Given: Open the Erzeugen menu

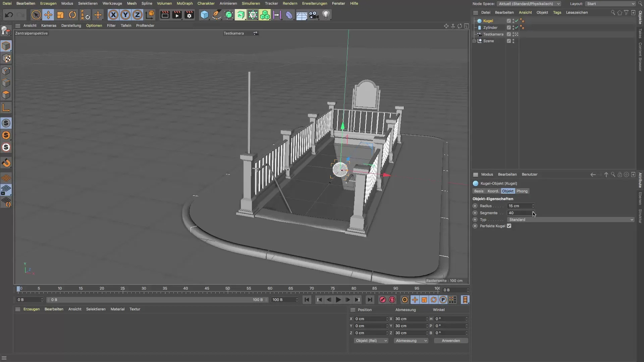Looking at the screenshot, I should coord(48,3).
